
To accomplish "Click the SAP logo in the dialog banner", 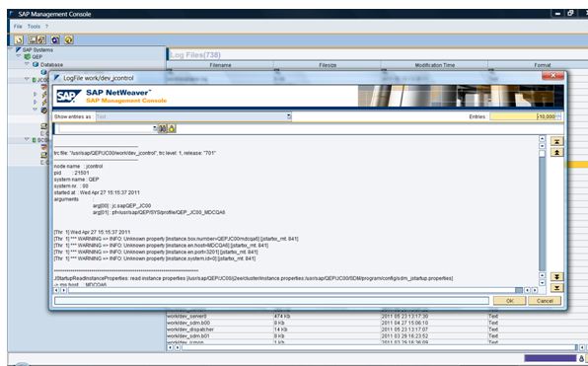I will [68, 96].
